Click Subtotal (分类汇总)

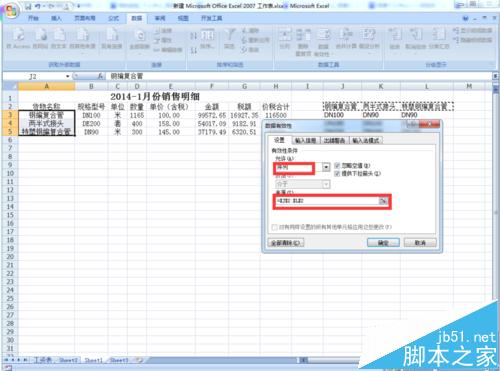point(439,39)
